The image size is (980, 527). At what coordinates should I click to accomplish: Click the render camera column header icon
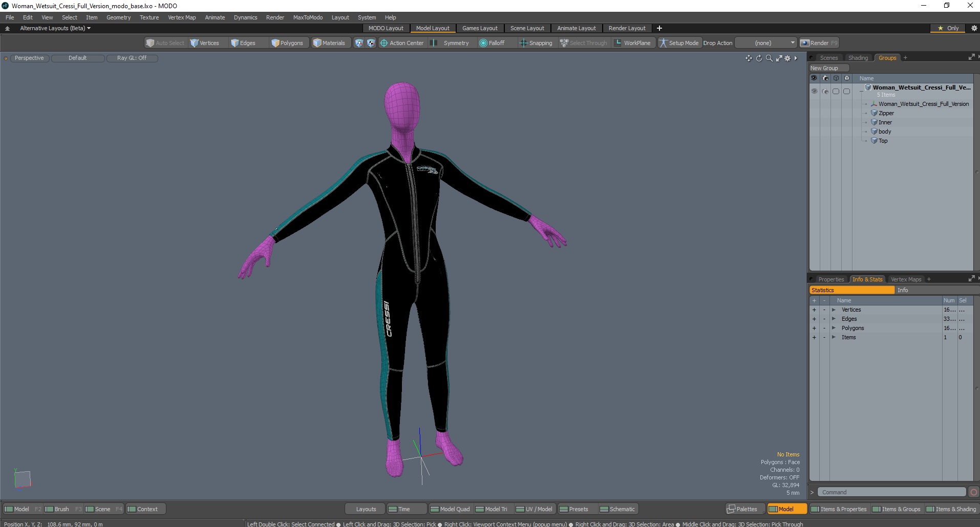pyautogui.click(x=825, y=78)
